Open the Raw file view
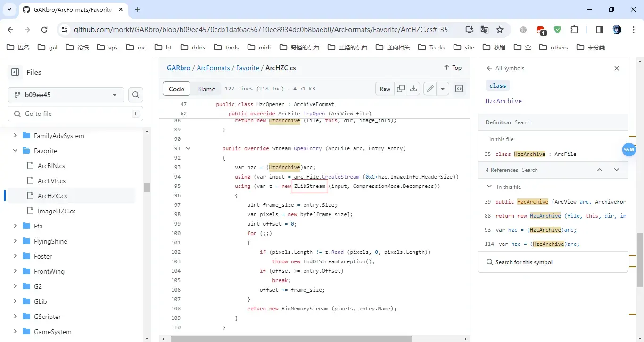The width and height of the screenshot is (644, 342). pos(385,89)
